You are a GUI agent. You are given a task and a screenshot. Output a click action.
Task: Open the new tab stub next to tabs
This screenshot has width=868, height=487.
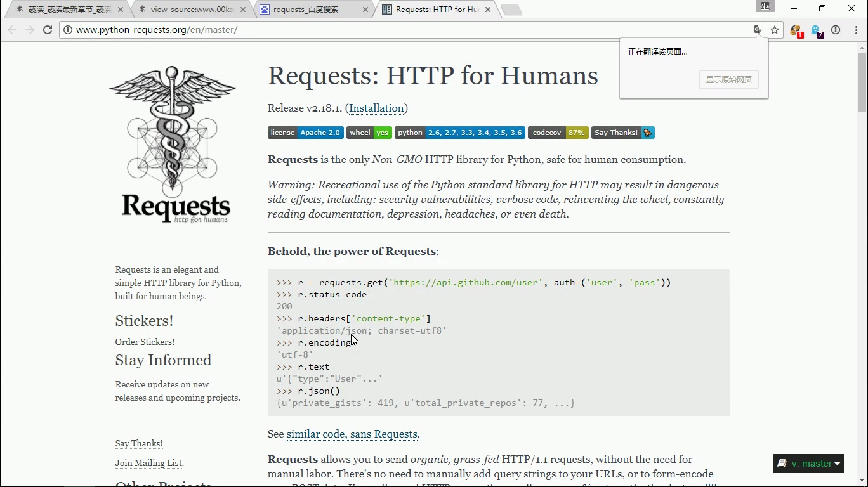point(511,10)
